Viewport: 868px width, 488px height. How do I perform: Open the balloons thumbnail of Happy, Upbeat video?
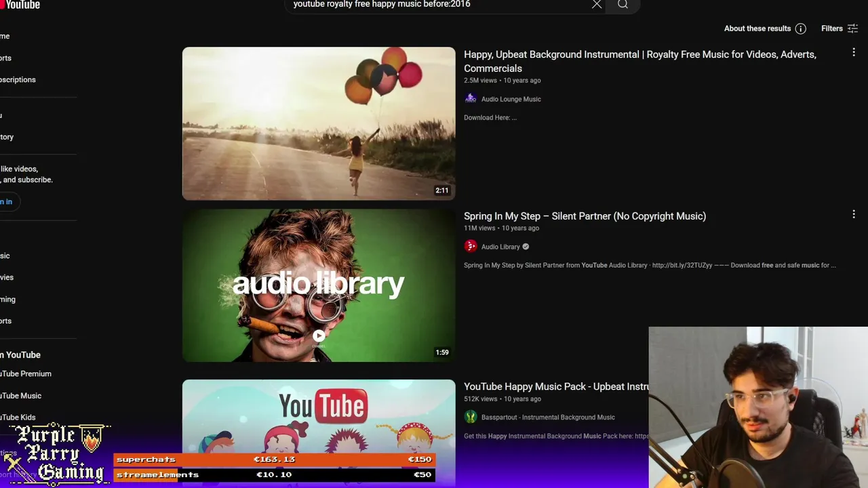pyautogui.click(x=319, y=123)
